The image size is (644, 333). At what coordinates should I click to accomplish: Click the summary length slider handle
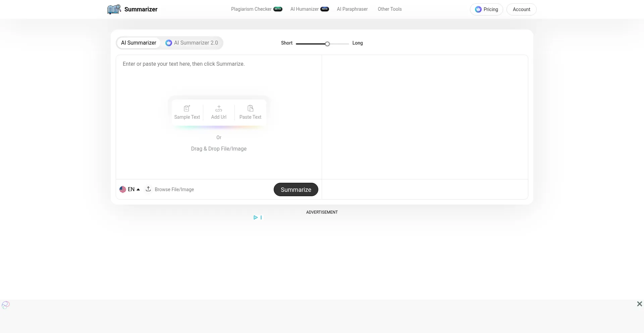(327, 44)
